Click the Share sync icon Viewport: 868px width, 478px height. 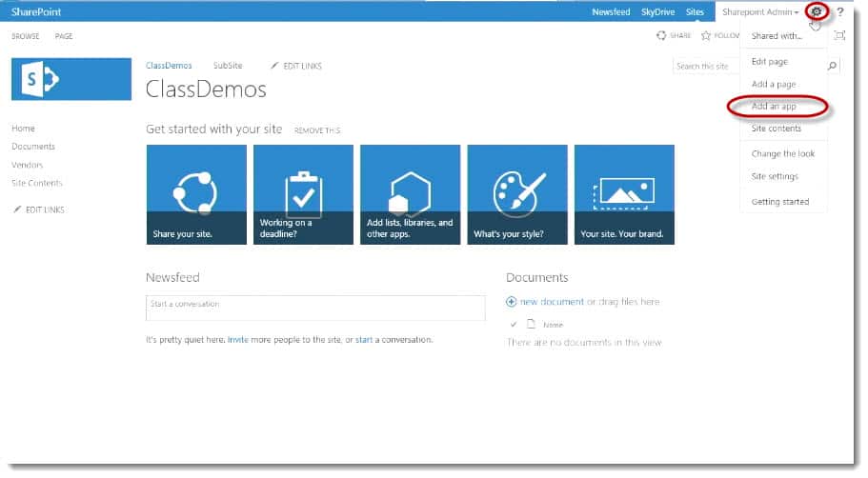point(661,35)
